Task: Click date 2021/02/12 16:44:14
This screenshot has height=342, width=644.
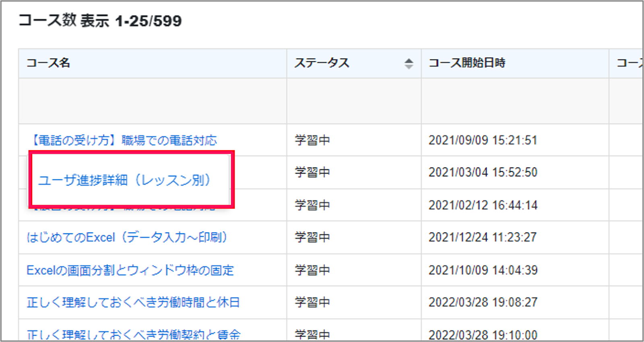Action: click(483, 205)
